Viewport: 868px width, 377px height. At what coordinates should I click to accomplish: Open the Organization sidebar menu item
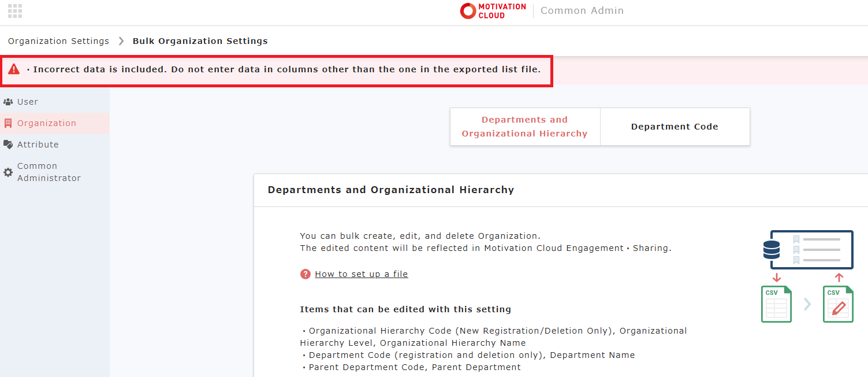[46, 123]
